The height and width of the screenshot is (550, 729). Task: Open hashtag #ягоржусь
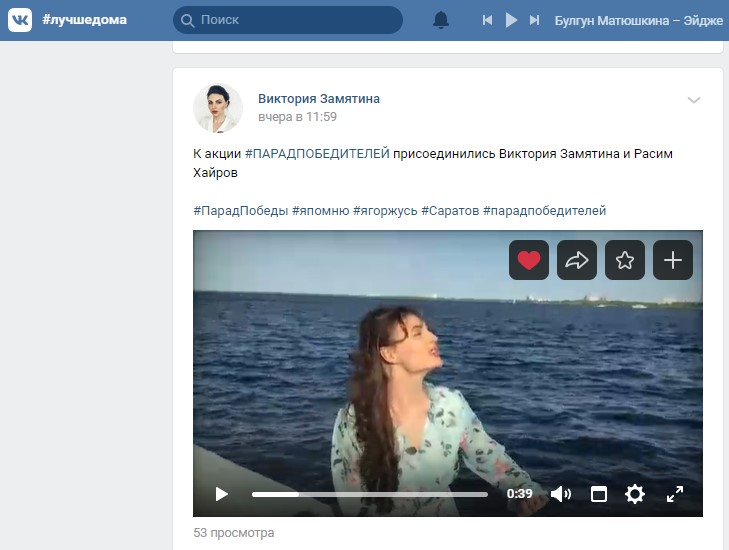pos(385,211)
